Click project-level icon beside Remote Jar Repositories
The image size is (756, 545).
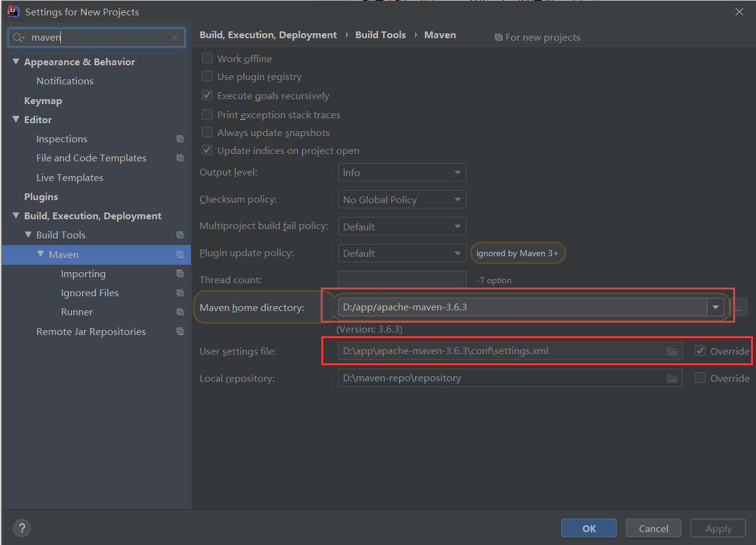180,331
